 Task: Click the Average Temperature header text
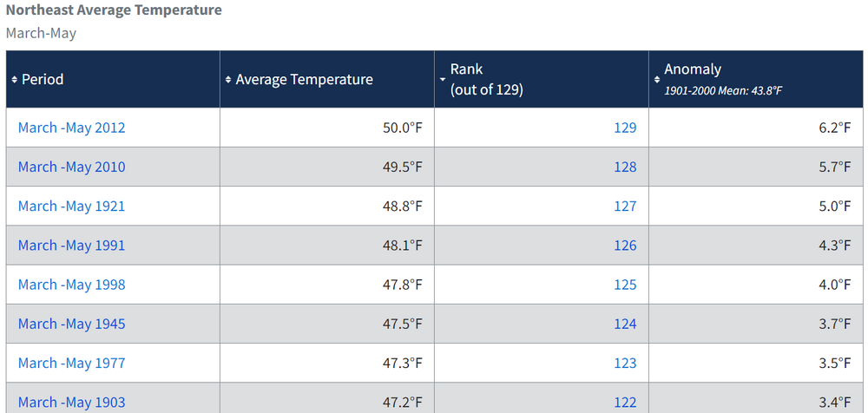click(x=305, y=80)
